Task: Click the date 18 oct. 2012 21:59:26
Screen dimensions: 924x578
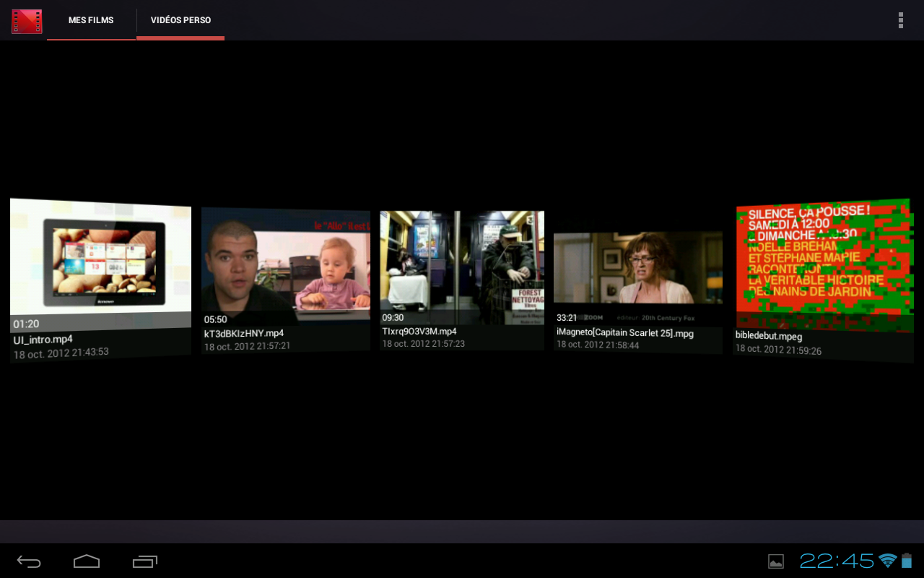Action: (778, 350)
